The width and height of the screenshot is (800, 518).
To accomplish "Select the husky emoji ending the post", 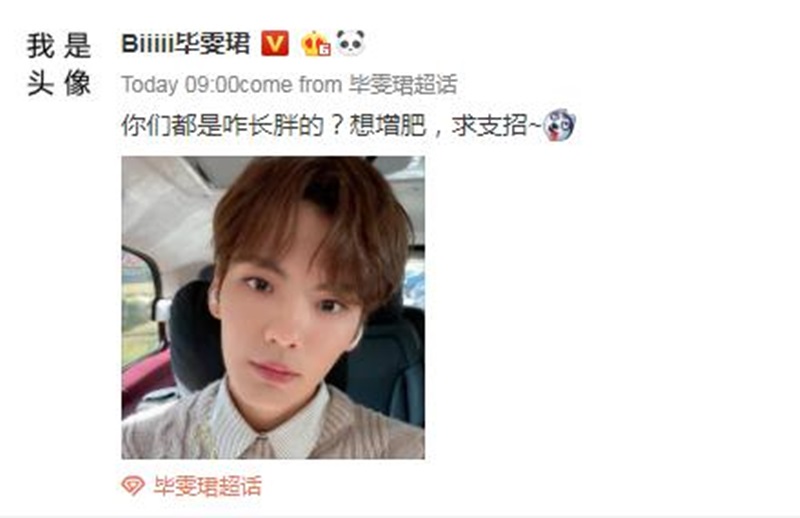I will coord(560,125).
